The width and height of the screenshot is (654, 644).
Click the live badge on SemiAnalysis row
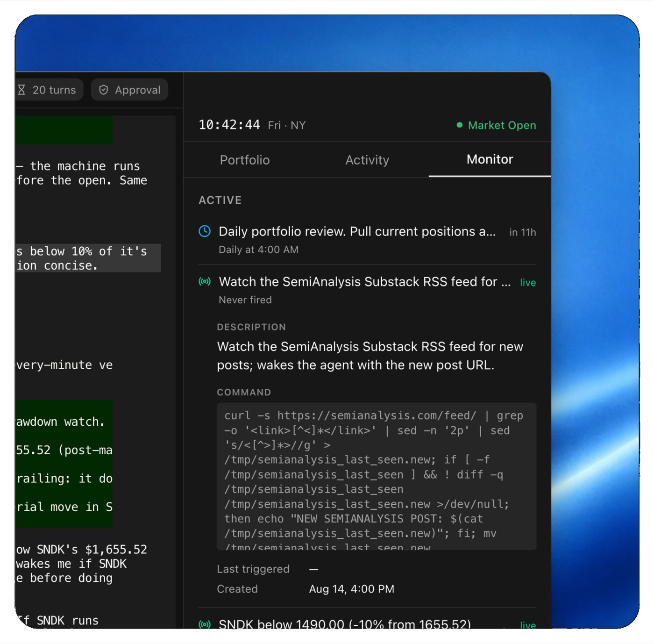(528, 282)
